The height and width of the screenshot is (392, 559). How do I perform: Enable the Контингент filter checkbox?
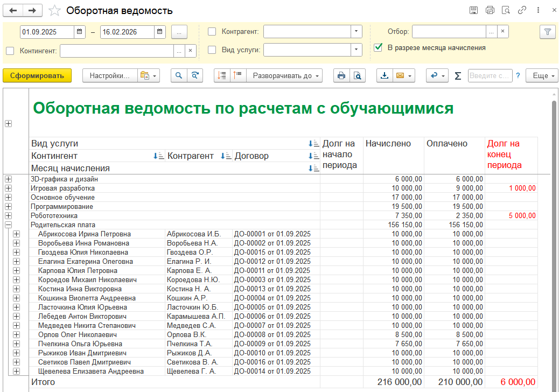(x=10, y=51)
